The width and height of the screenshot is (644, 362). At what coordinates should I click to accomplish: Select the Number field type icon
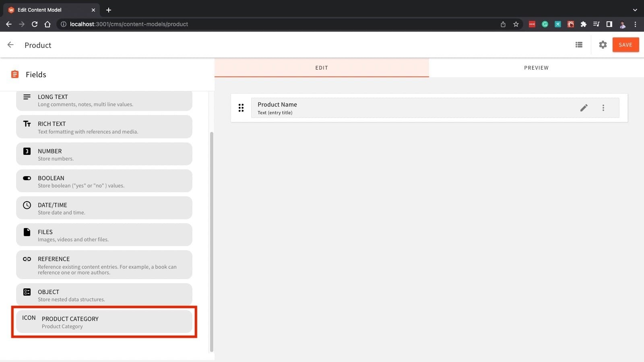point(27,151)
